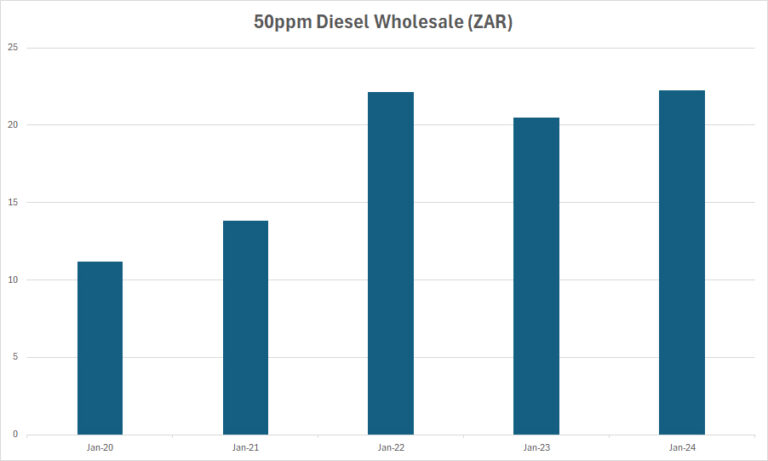
Task: Click the Jan-21 axis label
Action: click(245, 447)
